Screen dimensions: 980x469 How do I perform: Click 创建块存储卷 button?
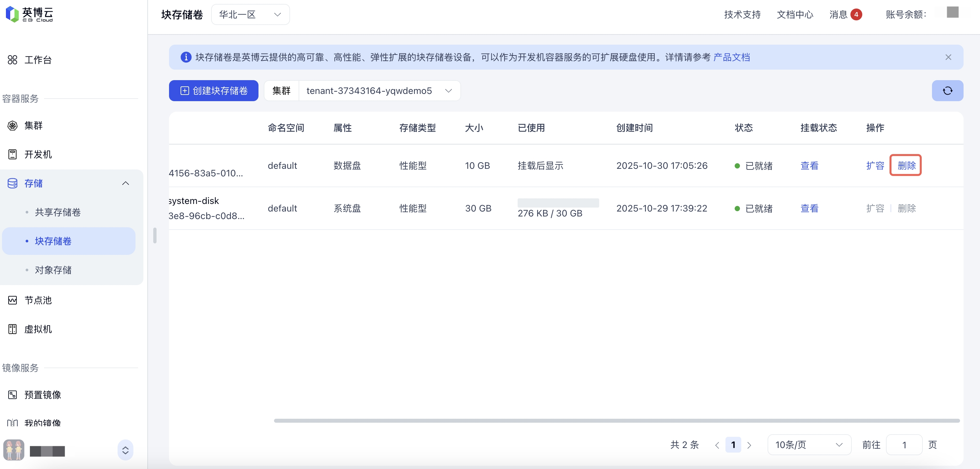tap(213, 90)
